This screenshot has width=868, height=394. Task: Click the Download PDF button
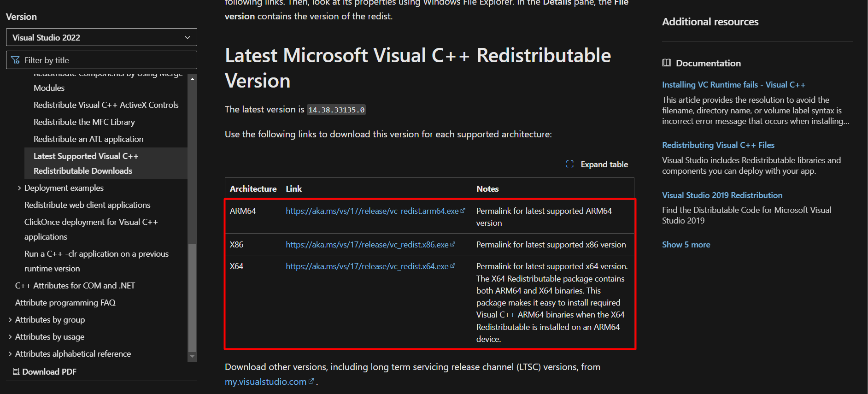tap(45, 371)
